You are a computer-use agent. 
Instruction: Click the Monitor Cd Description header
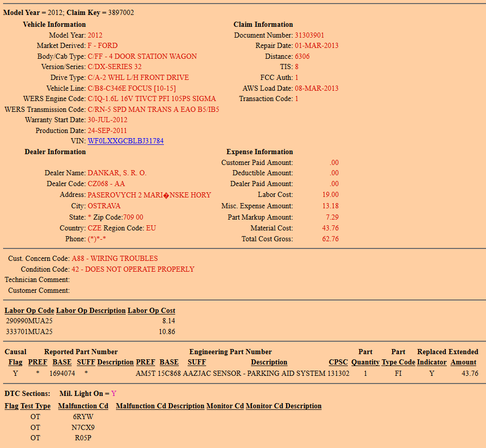coord(283,406)
